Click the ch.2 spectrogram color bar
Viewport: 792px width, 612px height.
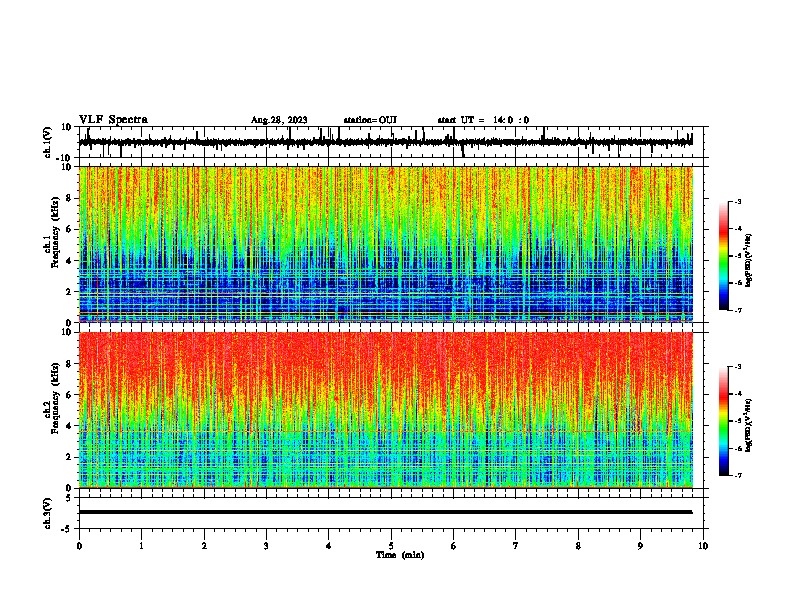724,421
